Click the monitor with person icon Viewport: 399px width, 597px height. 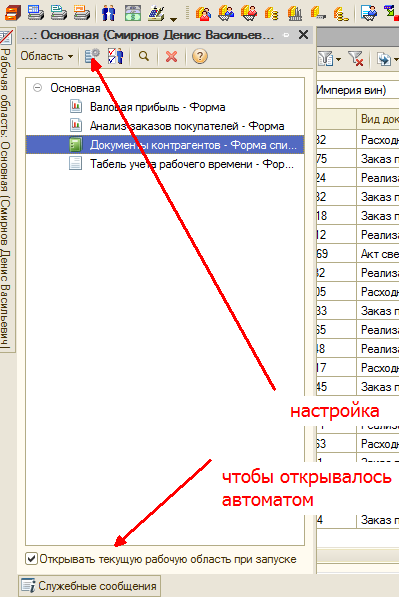point(369,12)
